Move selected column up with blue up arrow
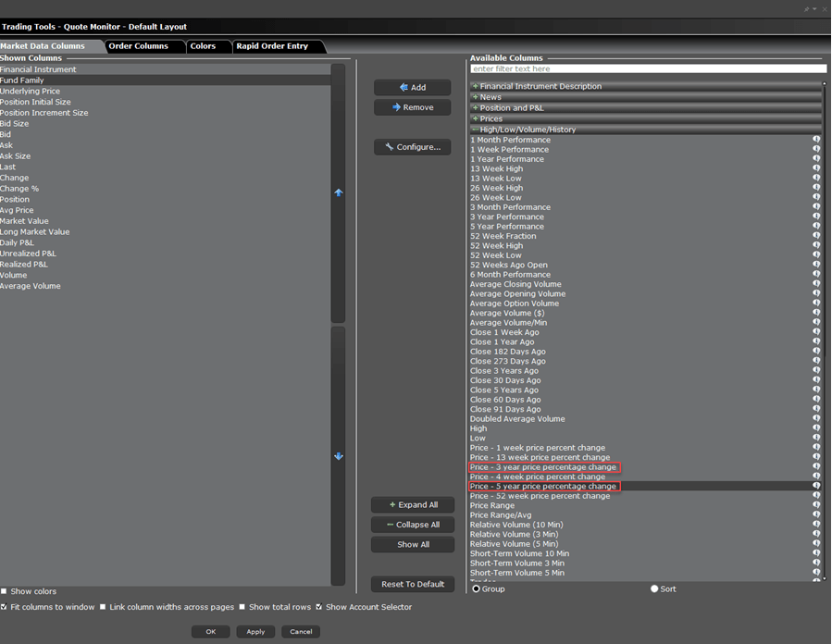Viewport: 832px width, 644px height. tap(338, 192)
